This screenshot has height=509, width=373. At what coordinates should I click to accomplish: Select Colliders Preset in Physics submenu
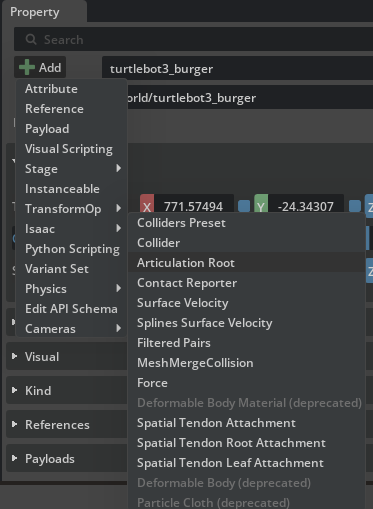(246, 223)
